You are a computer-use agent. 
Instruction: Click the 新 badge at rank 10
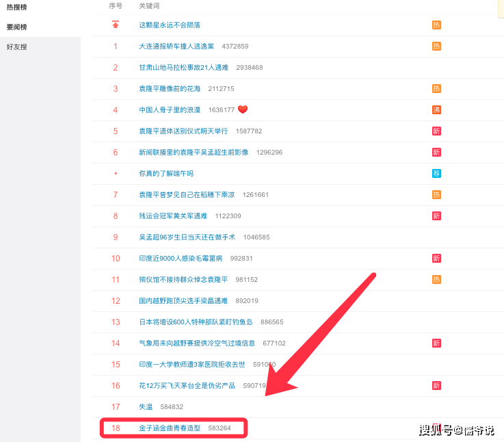click(x=436, y=258)
